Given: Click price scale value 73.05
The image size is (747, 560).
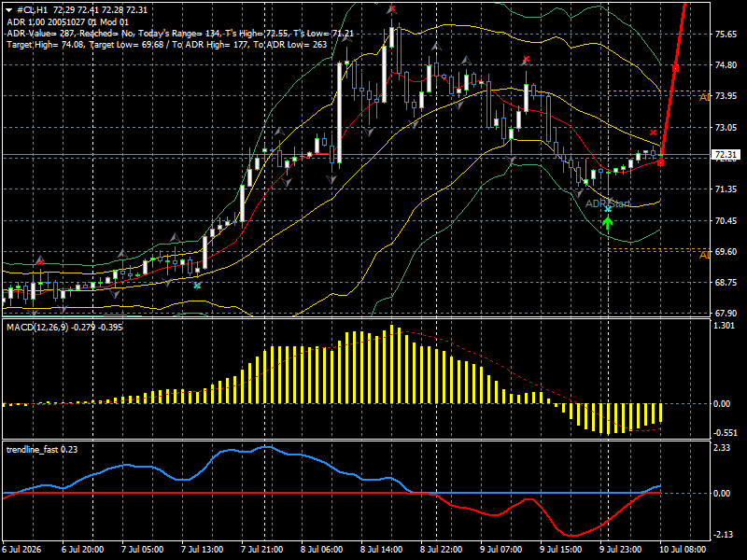Looking at the screenshot, I should click(x=726, y=128).
